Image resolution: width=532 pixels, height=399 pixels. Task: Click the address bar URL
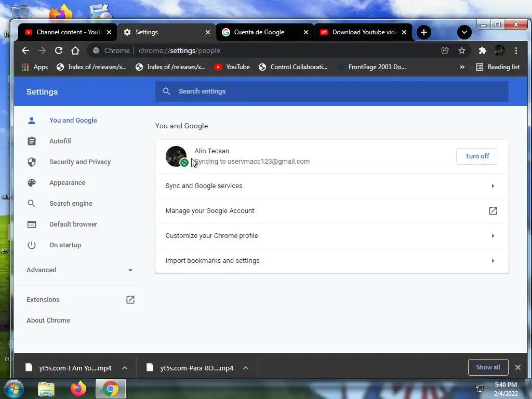coord(179,50)
